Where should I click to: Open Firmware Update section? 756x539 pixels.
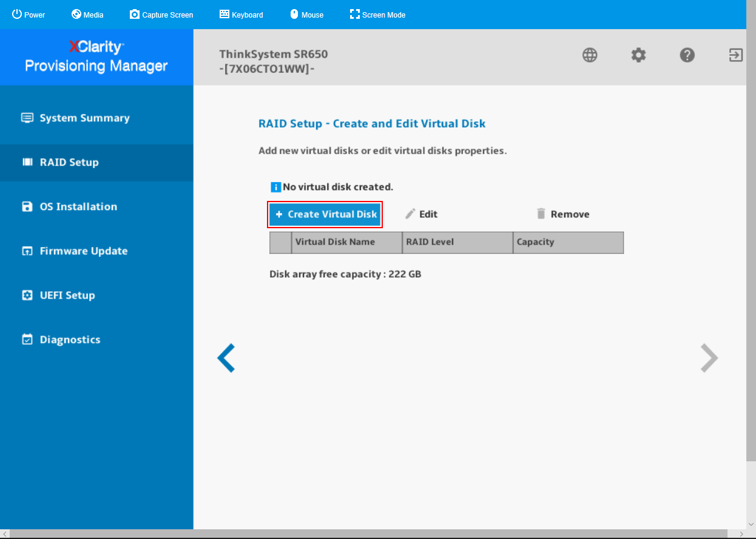96,251
